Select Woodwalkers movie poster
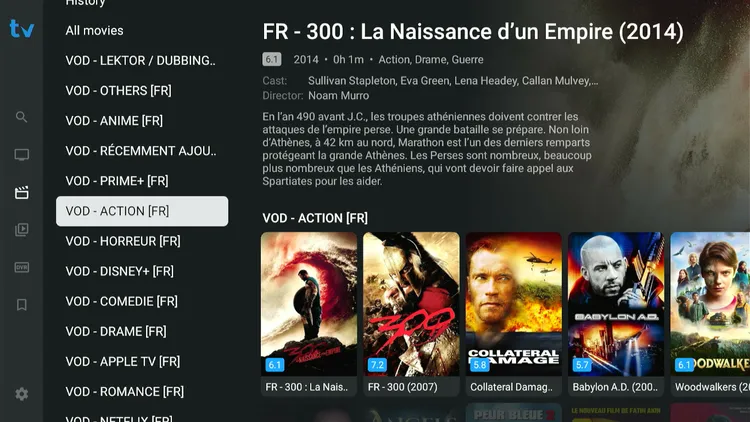Screen dimensions: 750x422 click(x=710, y=314)
